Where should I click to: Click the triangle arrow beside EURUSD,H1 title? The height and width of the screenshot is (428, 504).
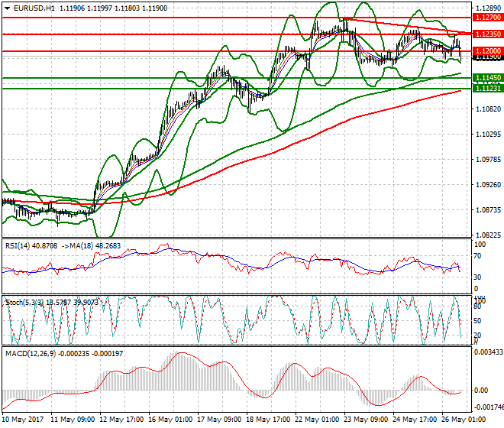click(x=8, y=8)
